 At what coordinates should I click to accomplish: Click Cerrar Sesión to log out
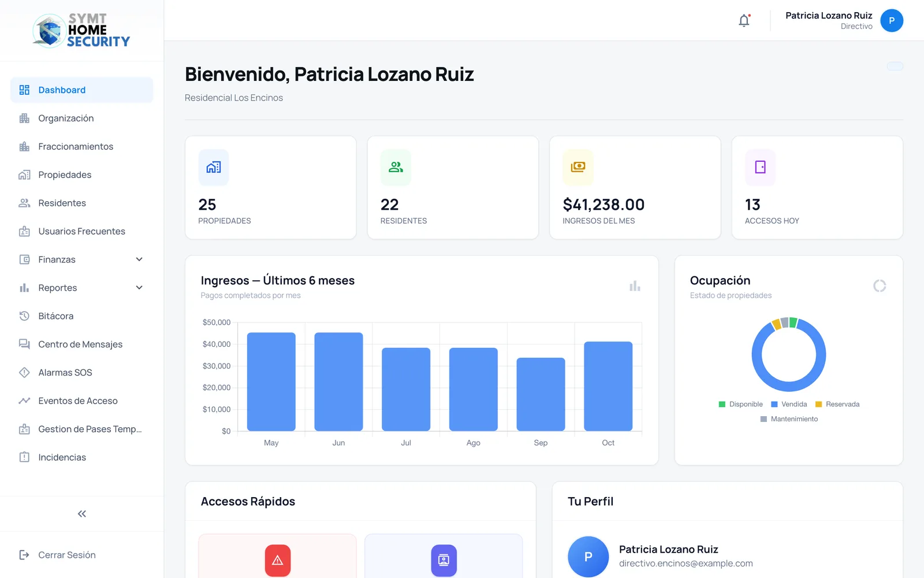click(58, 555)
